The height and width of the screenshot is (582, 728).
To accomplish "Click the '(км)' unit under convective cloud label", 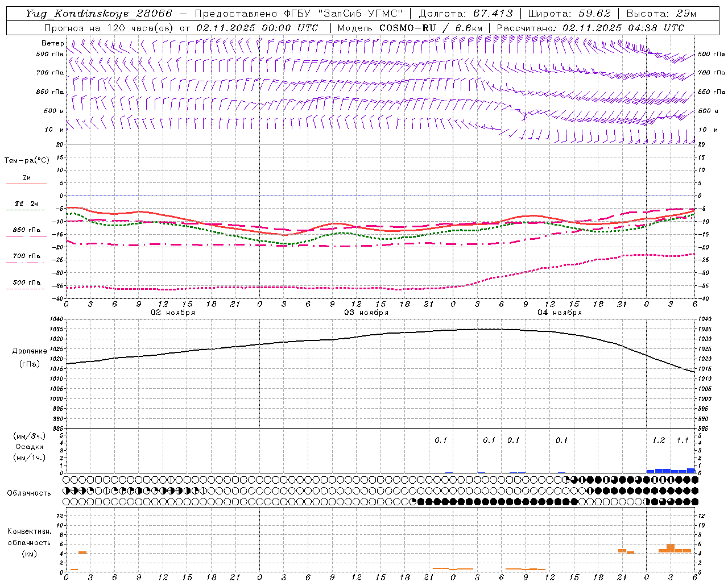I will click(x=29, y=554).
